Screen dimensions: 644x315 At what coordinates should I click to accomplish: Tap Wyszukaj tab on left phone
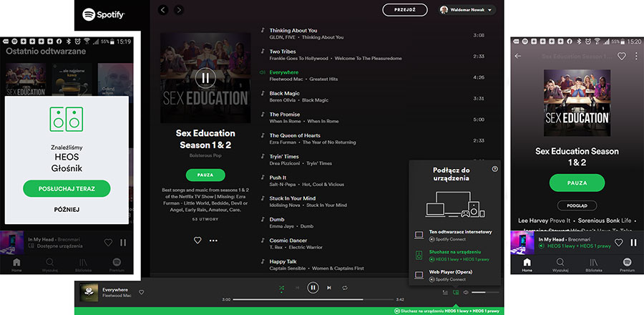click(49, 264)
